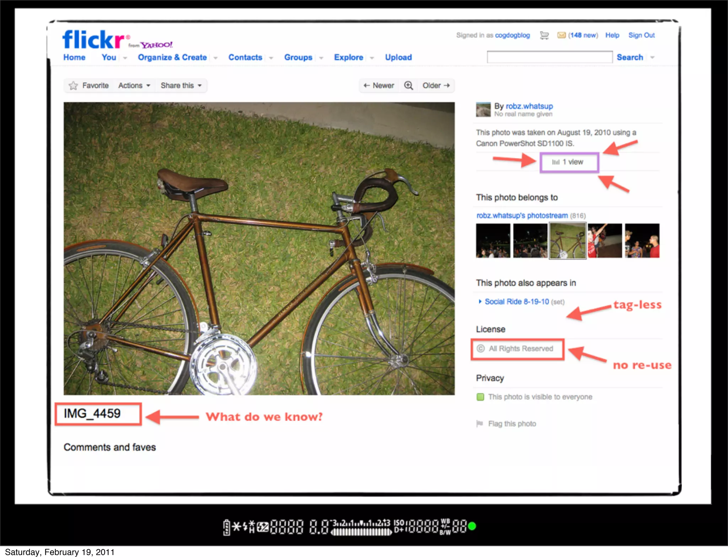The height and width of the screenshot is (560, 728).
Task: Click the magnifier zoom icon
Action: (x=408, y=85)
